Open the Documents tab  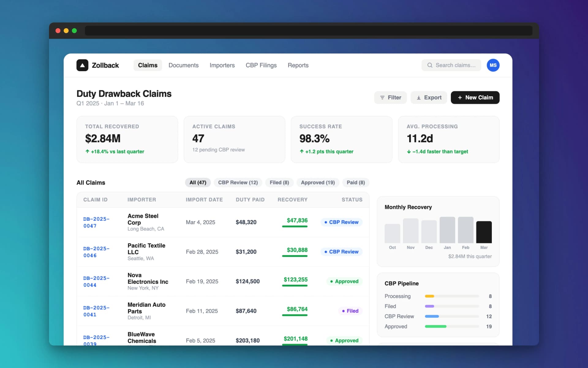coord(183,65)
